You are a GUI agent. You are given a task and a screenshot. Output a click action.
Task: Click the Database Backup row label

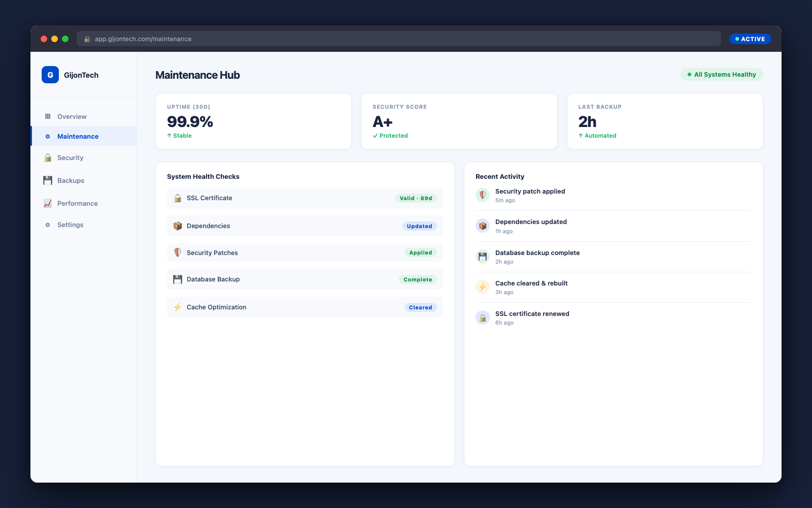[x=213, y=279]
